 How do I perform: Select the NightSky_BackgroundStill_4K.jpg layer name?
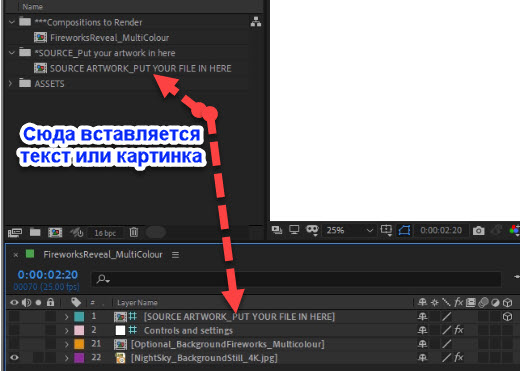[x=204, y=358]
